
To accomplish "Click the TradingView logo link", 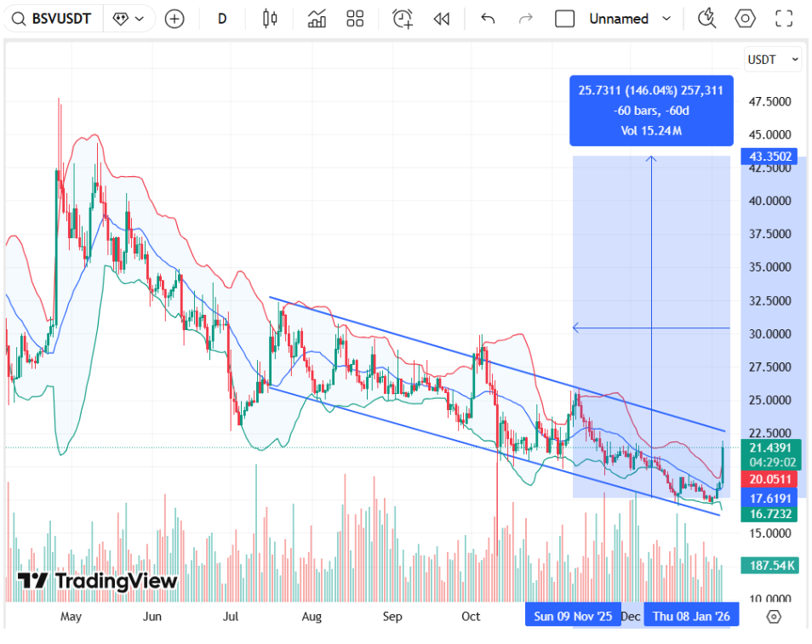I will click(98, 581).
